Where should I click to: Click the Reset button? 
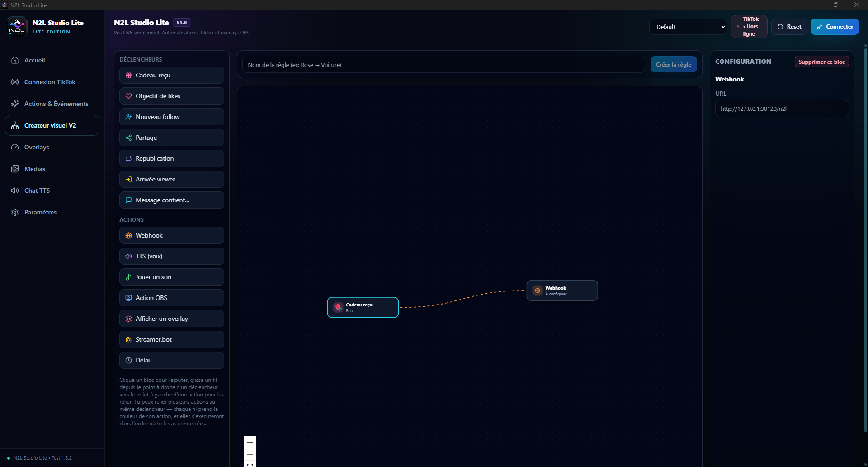tap(789, 27)
